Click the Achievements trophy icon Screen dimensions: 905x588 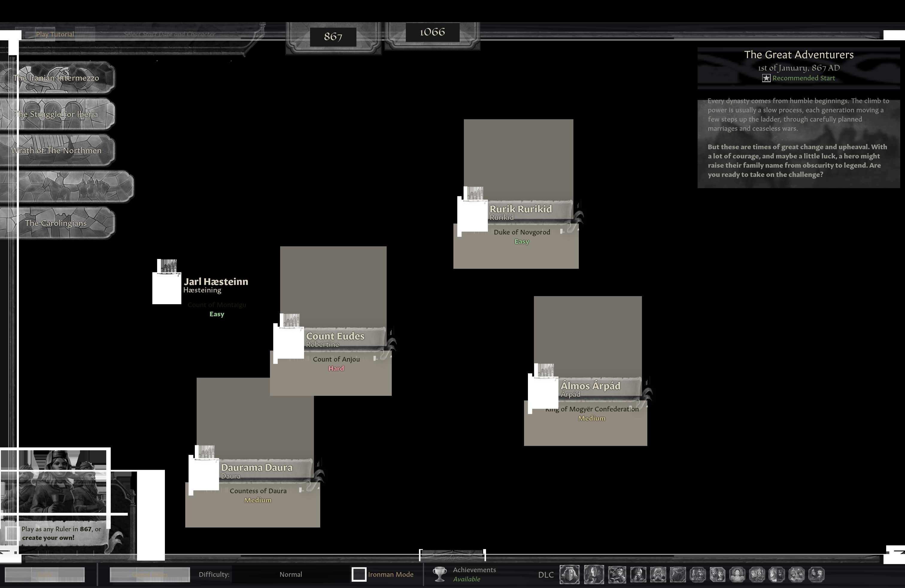tap(440, 574)
